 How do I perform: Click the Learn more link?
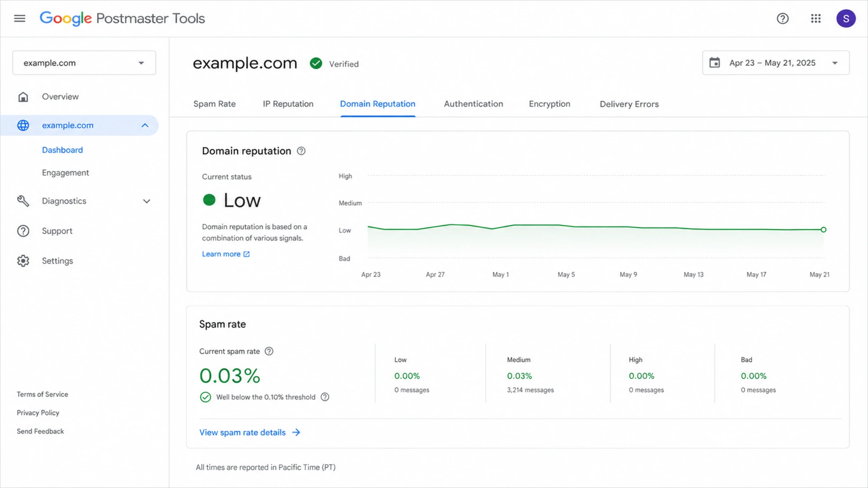[221, 254]
